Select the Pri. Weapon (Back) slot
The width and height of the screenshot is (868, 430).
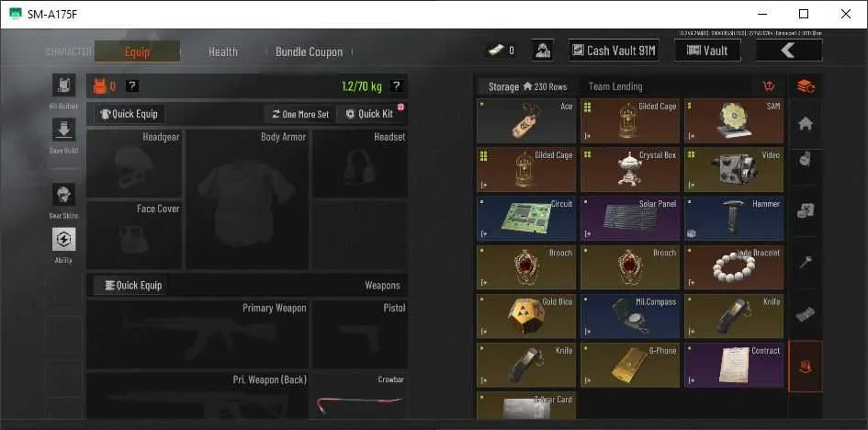(x=197, y=395)
